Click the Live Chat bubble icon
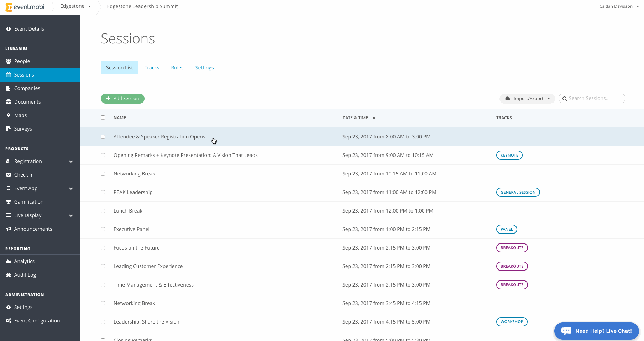644x341 pixels. pos(566,331)
